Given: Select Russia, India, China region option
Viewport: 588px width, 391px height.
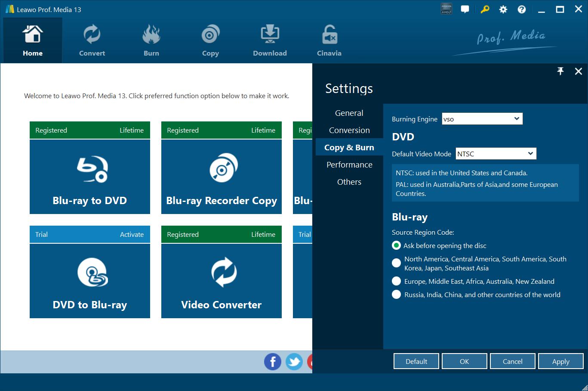Looking at the screenshot, I should click(396, 295).
